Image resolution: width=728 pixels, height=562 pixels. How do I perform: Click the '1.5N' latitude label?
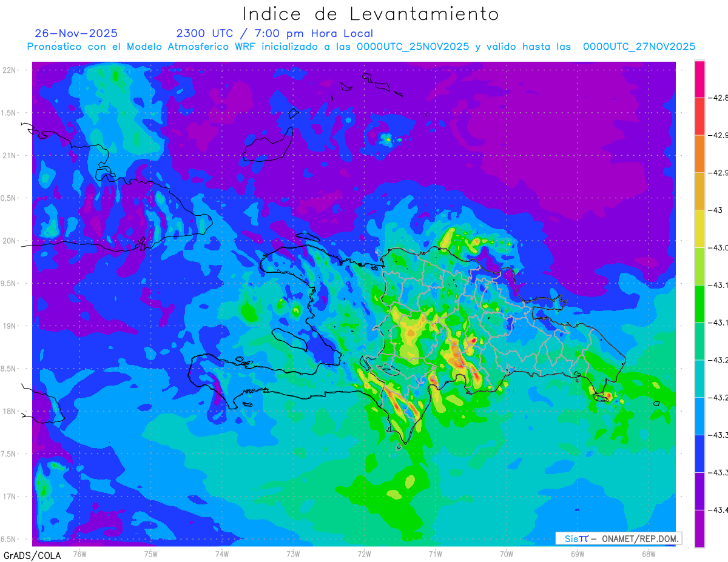9,113
